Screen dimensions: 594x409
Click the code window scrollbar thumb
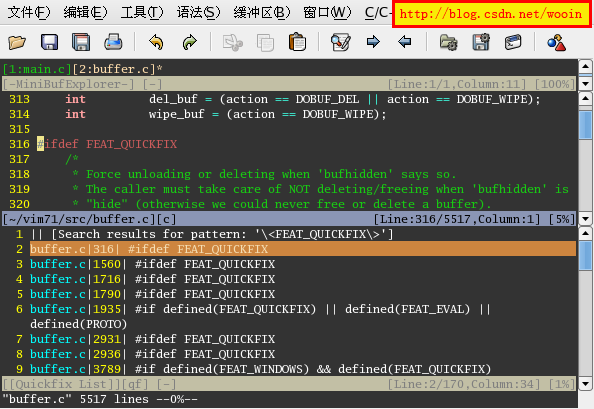click(586, 125)
